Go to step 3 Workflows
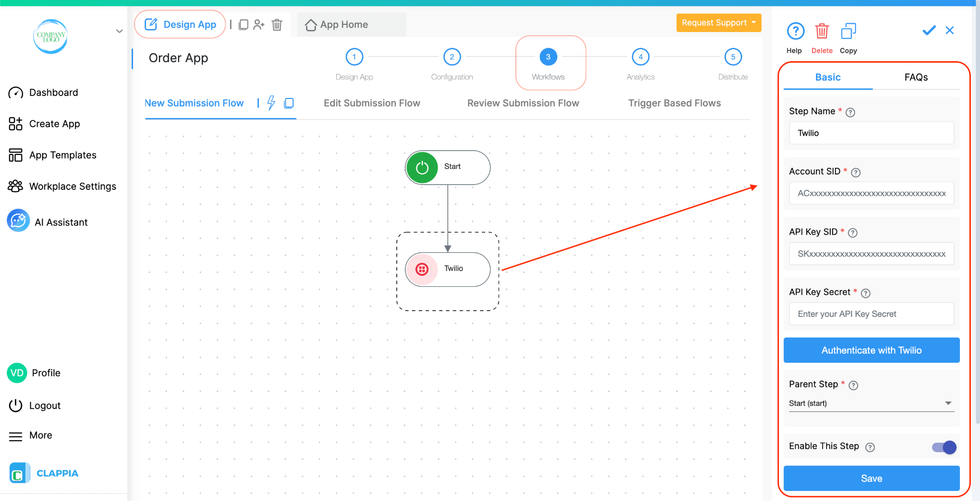980x501 pixels. pyautogui.click(x=548, y=57)
